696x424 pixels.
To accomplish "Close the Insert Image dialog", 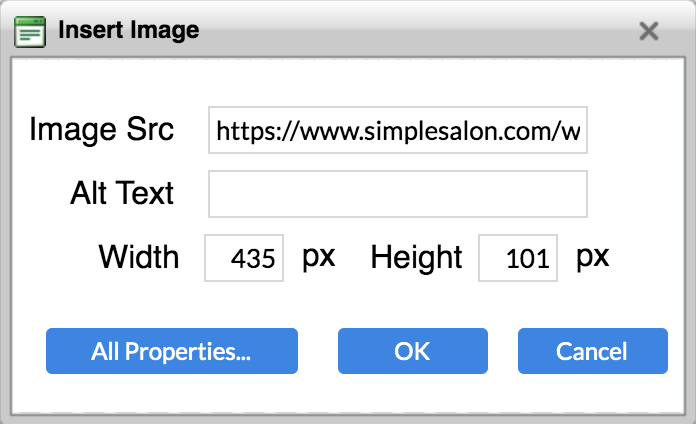I will point(649,31).
